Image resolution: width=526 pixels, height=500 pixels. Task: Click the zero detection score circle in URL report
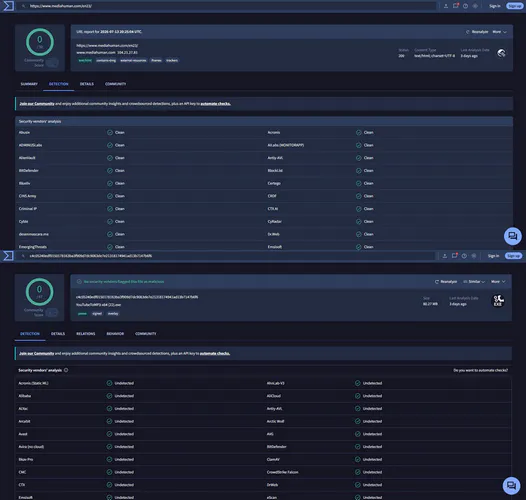point(40,42)
